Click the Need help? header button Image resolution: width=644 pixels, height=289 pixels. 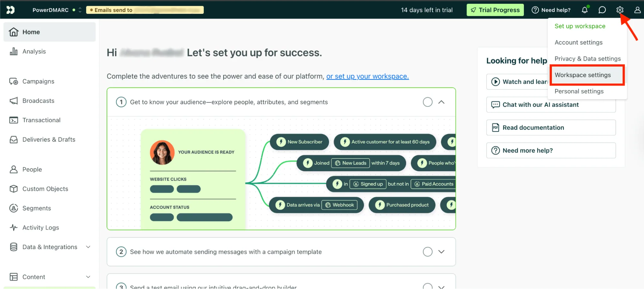point(551,10)
